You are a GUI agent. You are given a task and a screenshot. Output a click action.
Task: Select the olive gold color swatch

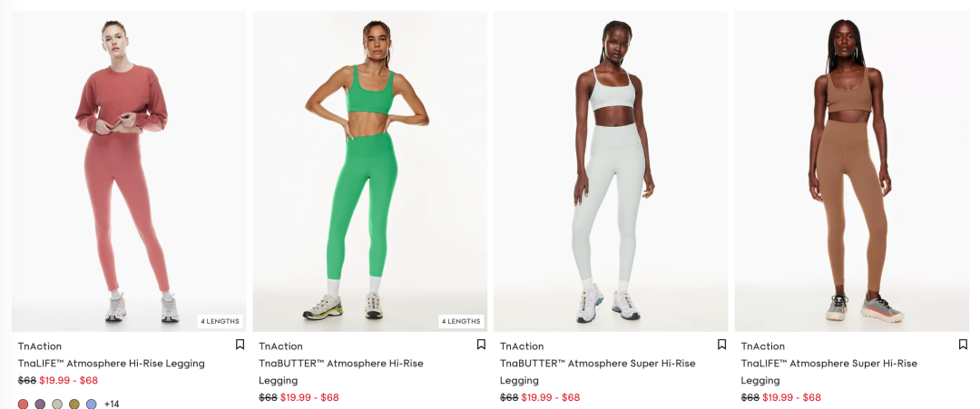tap(74, 404)
